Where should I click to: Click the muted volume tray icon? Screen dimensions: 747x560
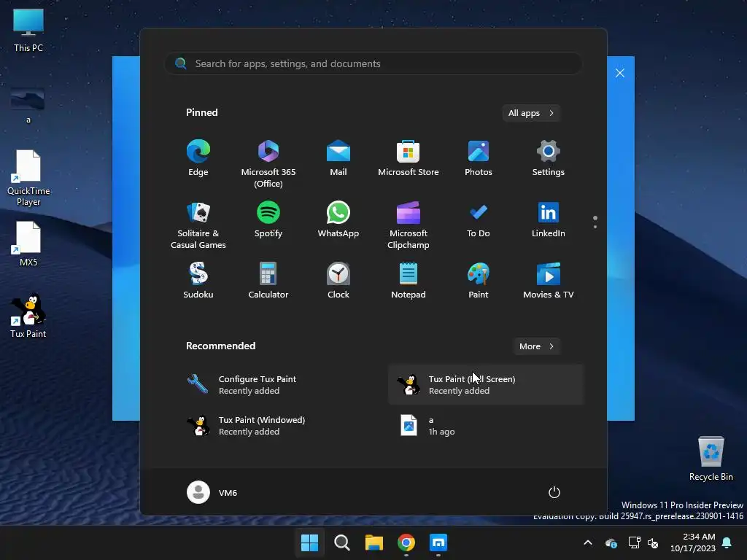(653, 542)
